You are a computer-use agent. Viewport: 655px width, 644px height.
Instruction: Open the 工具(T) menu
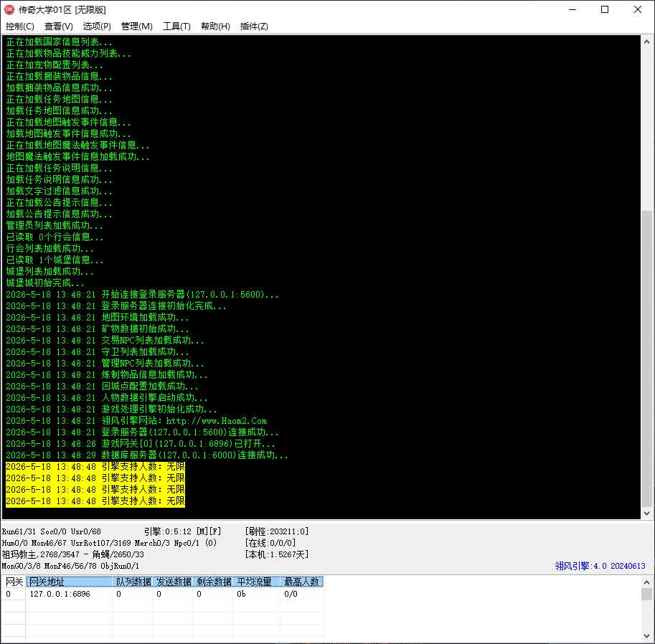176,27
